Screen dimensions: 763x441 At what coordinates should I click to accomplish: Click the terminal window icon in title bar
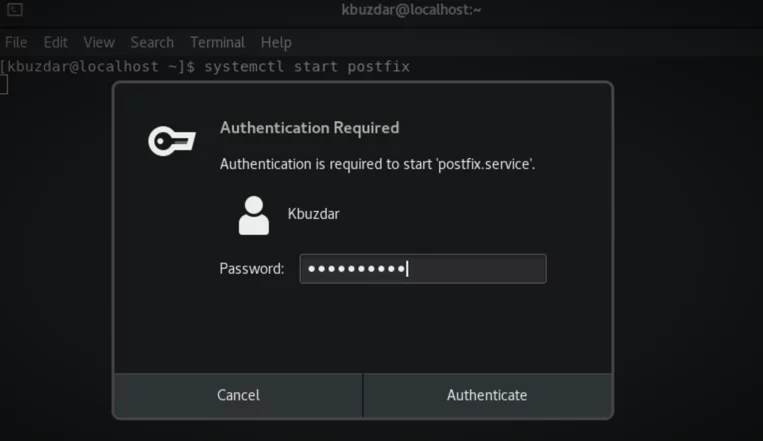15,9
